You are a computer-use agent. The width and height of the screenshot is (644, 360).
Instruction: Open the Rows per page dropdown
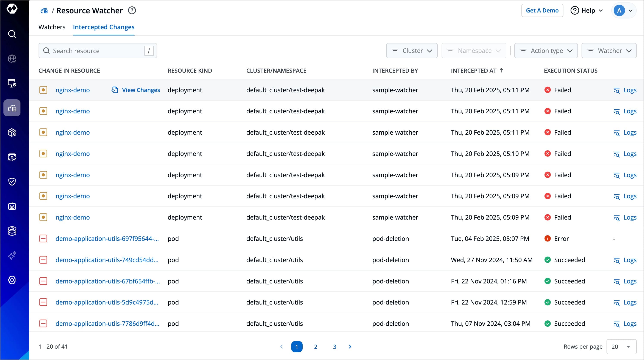[x=621, y=346]
